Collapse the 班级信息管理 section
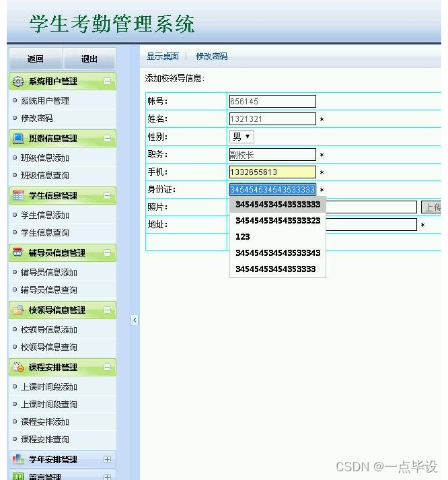The image size is (448, 480). point(108,139)
